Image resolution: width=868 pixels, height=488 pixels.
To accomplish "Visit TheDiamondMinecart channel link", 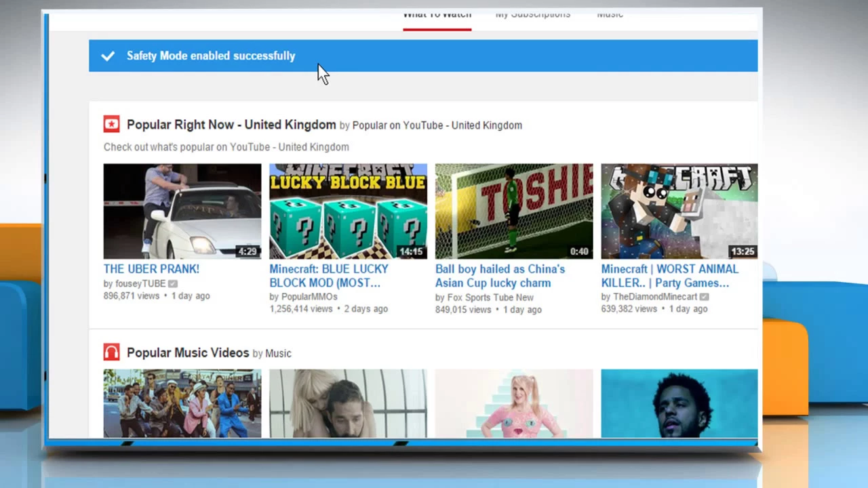I will point(655,297).
